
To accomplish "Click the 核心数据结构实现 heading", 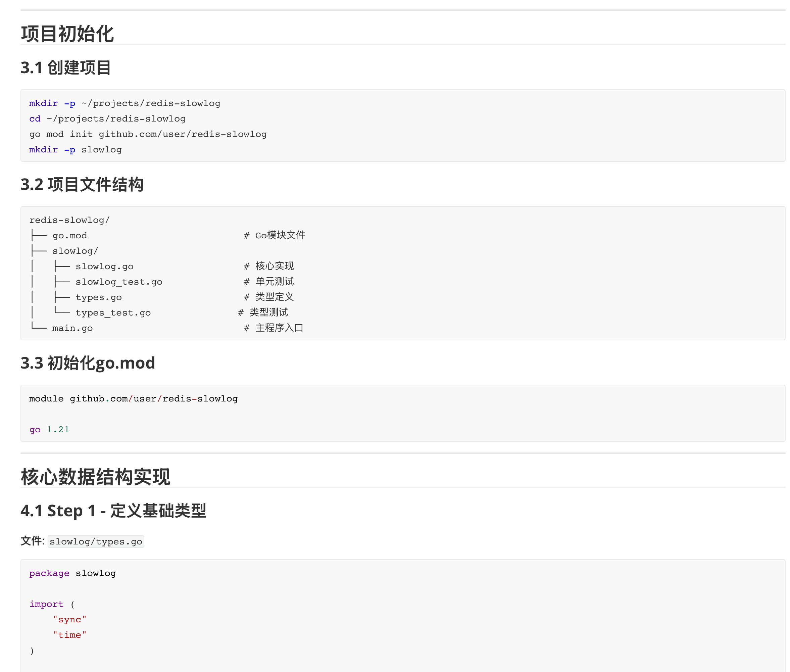I will tap(95, 477).
